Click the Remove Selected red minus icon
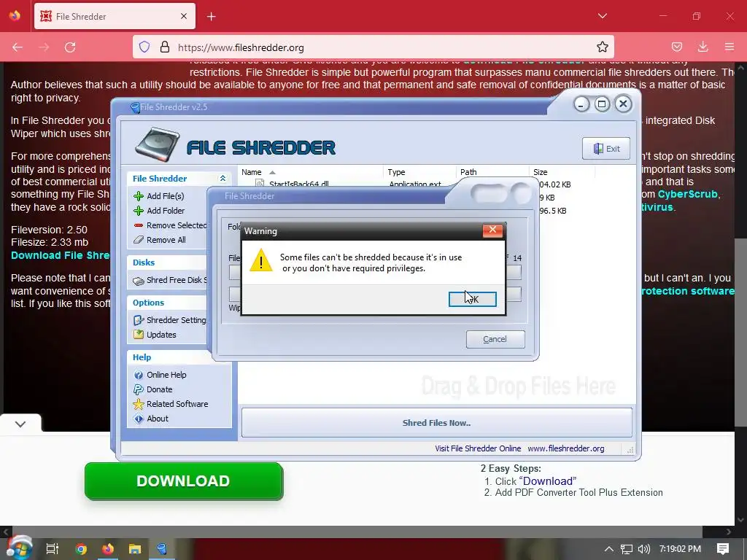 (x=138, y=225)
